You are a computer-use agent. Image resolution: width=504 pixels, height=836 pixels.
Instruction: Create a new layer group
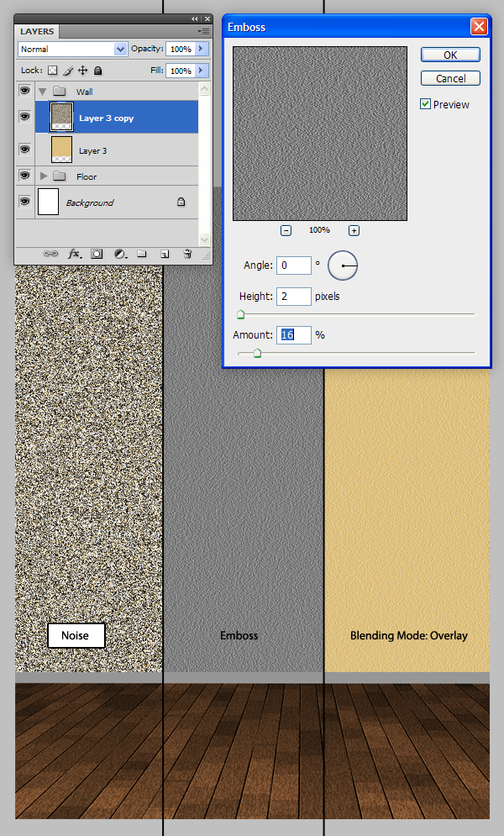pyautogui.click(x=142, y=253)
